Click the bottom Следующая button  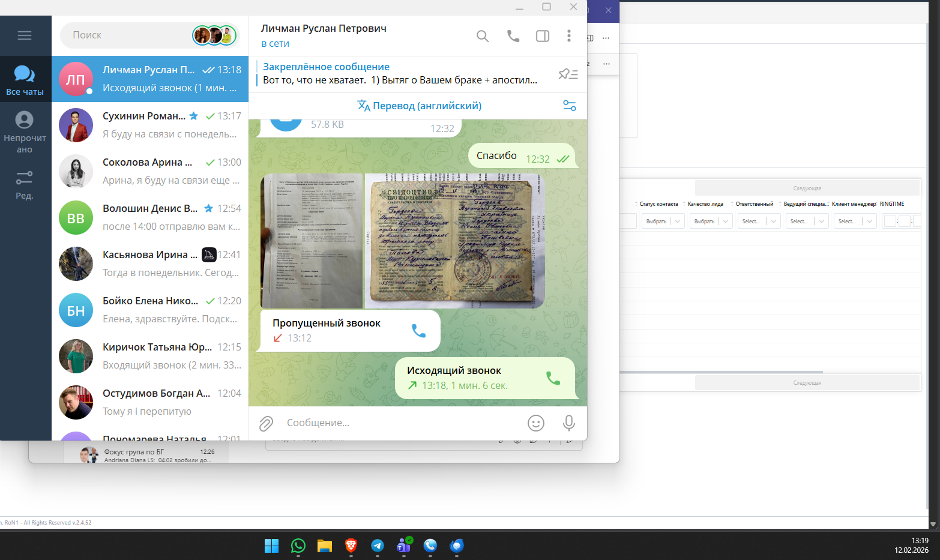[x=807, y=382]
